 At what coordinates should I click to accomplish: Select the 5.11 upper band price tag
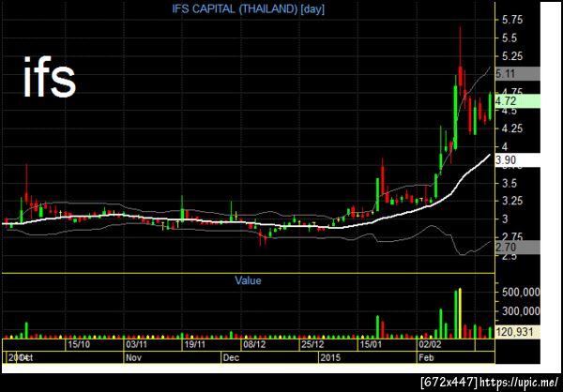tap(517, 73)
